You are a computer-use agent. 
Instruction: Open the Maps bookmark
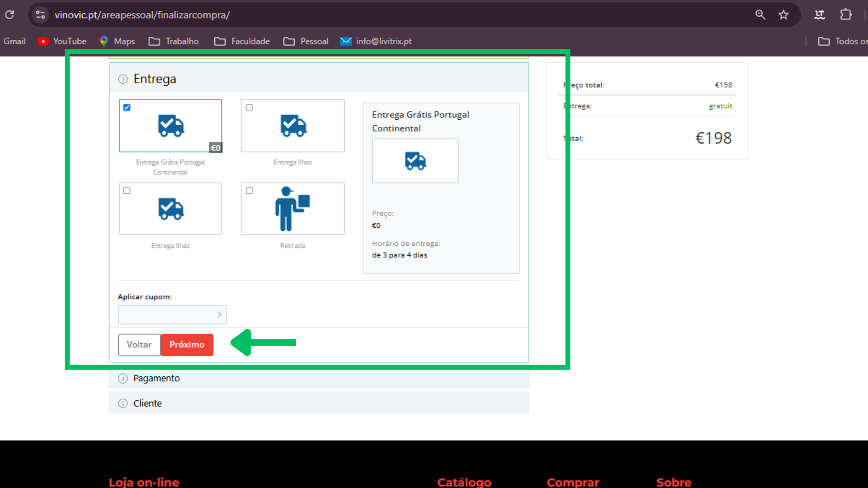coord(118,41)
